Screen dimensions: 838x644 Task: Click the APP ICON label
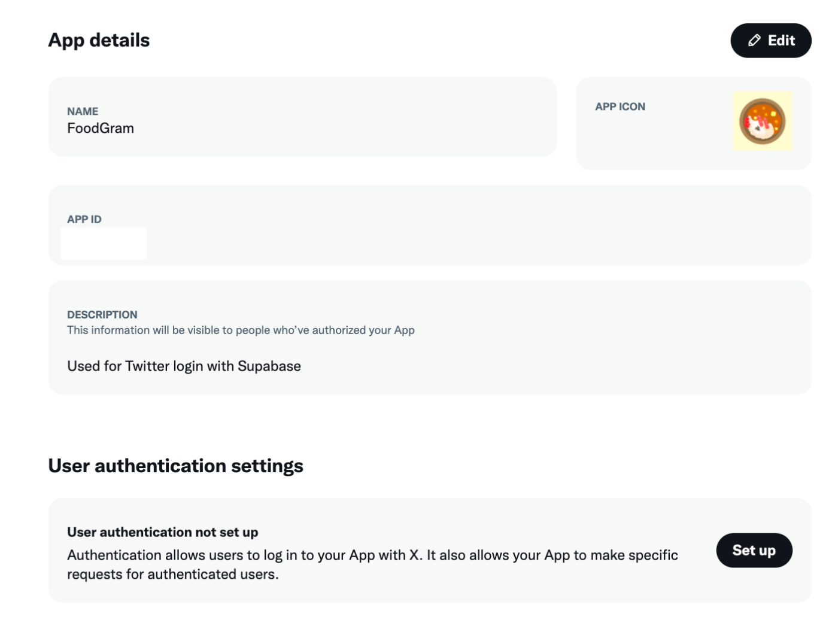point(620,107)
